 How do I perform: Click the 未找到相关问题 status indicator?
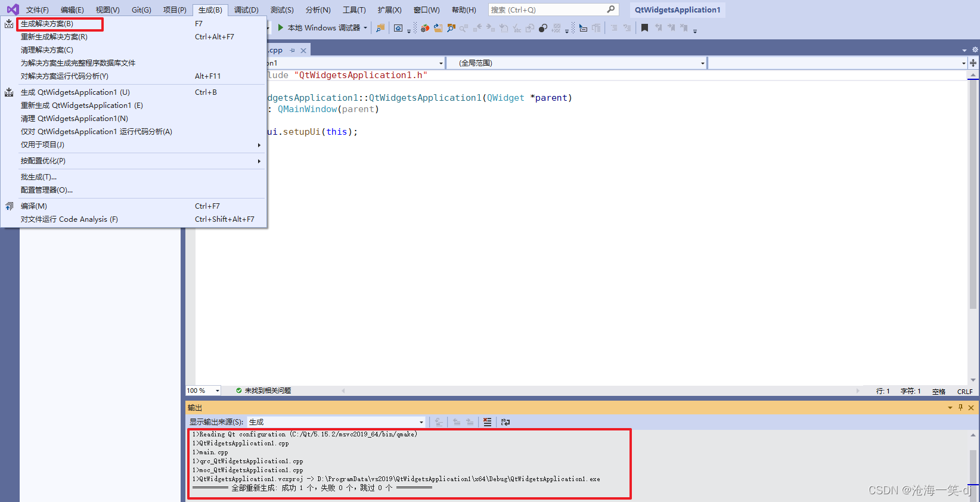click(263, 391)
